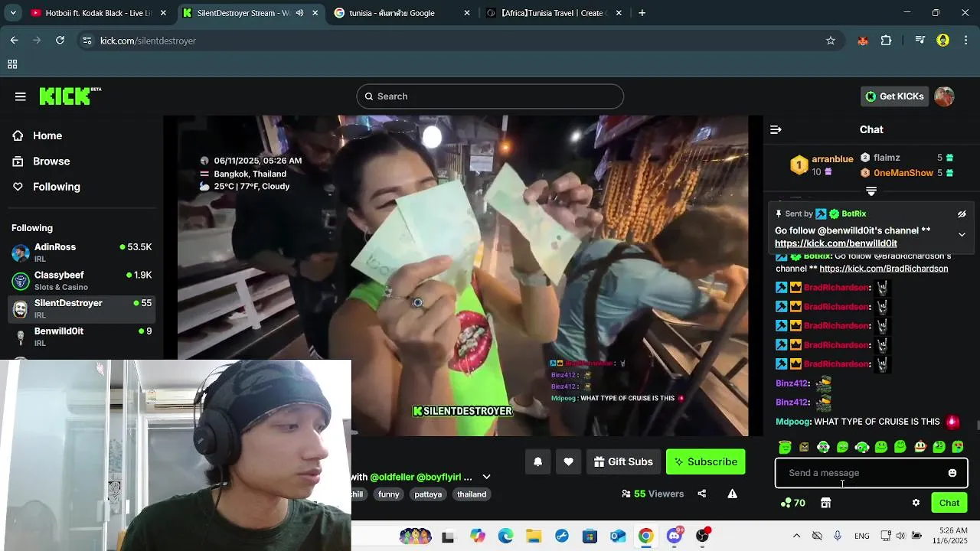Subscribe to SilentDestroyer
This screenshot has height=551, width=980.
[706, 461]
